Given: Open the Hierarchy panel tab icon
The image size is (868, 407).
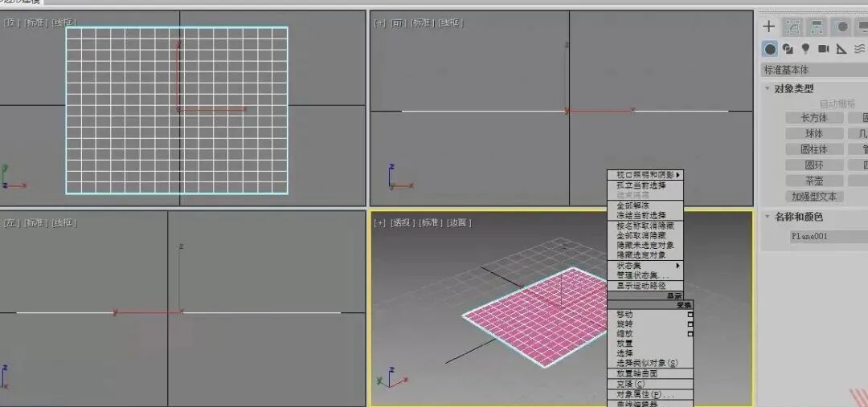Looking at the screenshot, I should (817, 26).
